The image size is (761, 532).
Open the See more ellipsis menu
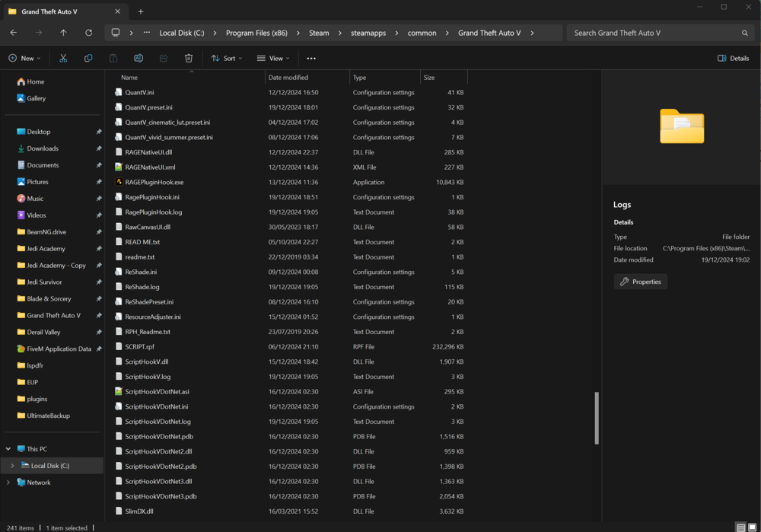point(309,58)
